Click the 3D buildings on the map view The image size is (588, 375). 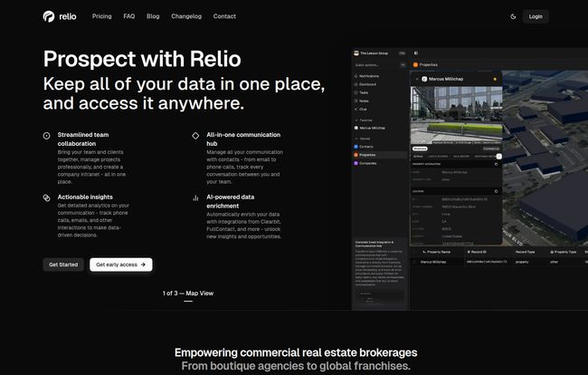click(x=545, y=158)
